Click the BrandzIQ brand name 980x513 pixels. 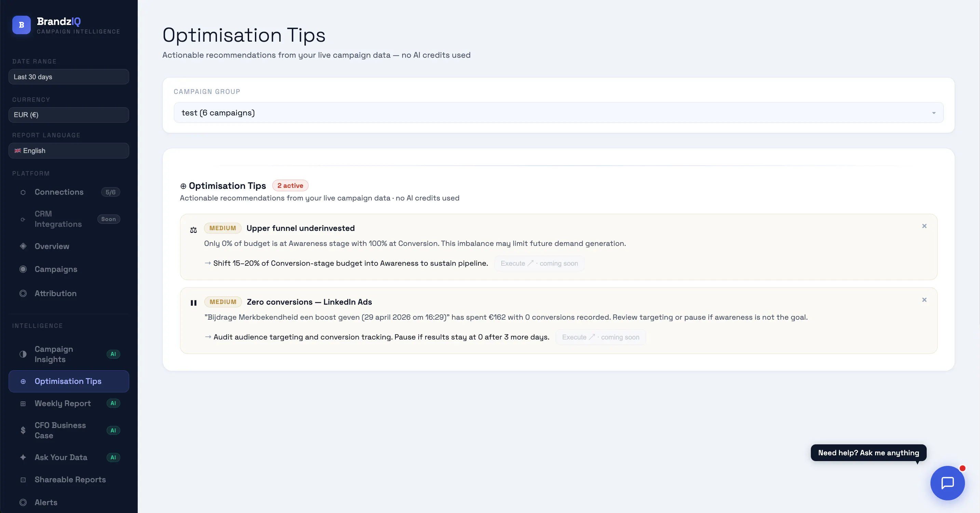tap(58, 21)
